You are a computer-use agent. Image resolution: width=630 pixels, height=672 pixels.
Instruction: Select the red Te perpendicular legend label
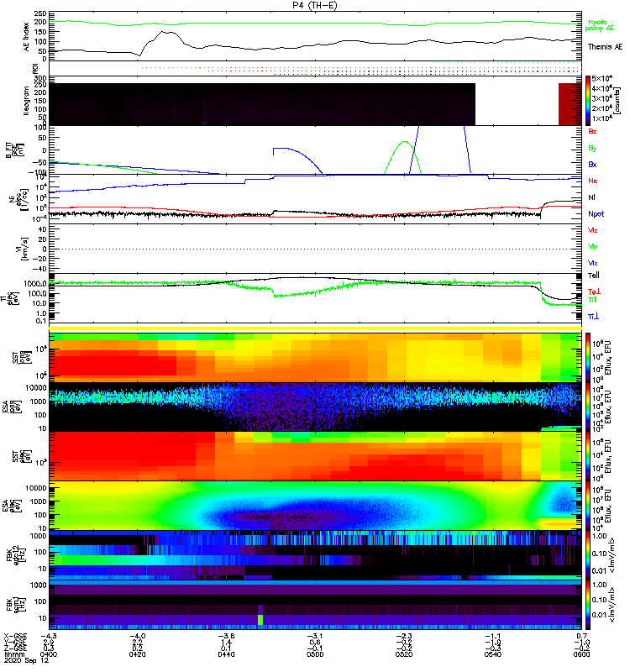(x=594, y=291)
